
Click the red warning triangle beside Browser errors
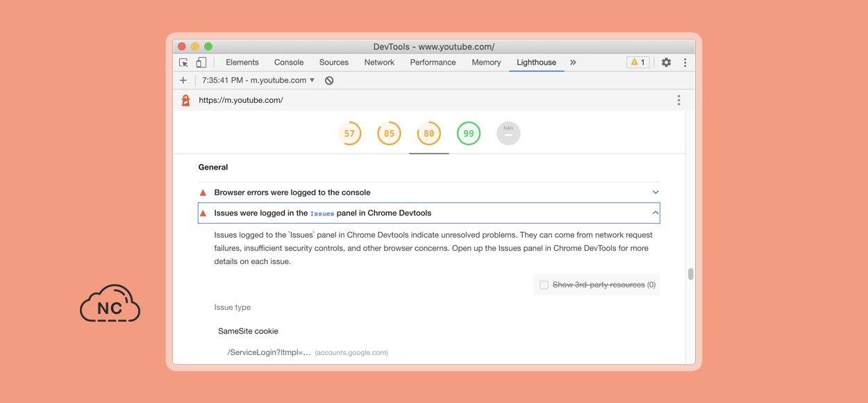(203, 192)
